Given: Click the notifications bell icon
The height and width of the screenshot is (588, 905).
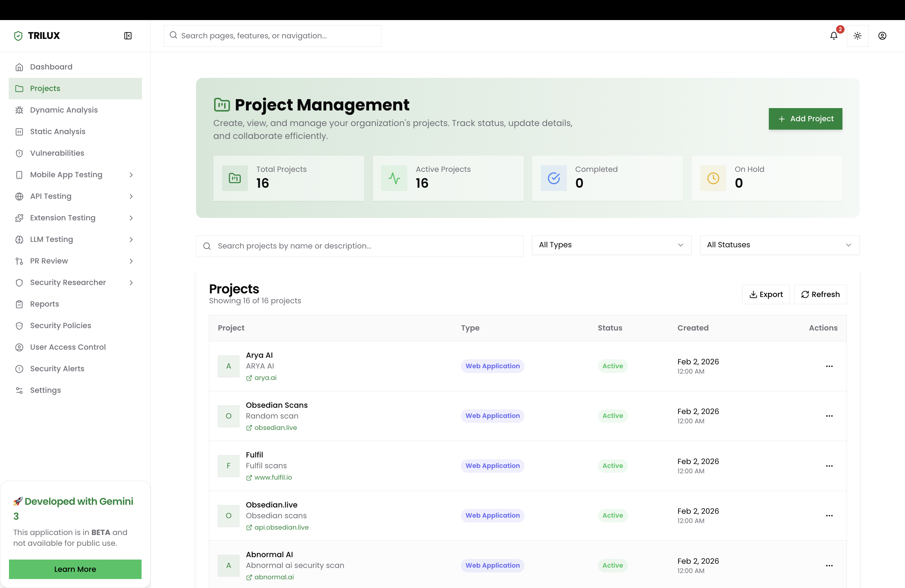Looking at the screenshot, I should pos(833,36).
